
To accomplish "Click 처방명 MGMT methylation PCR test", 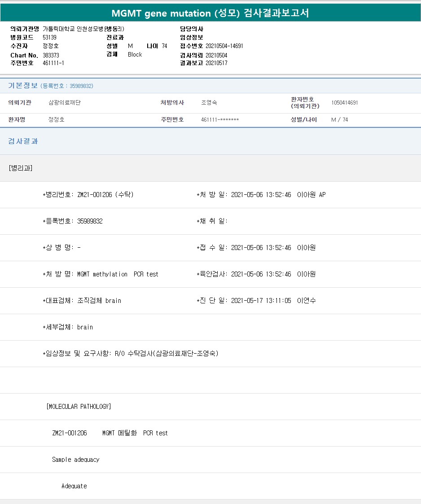I will click(101, 274).
